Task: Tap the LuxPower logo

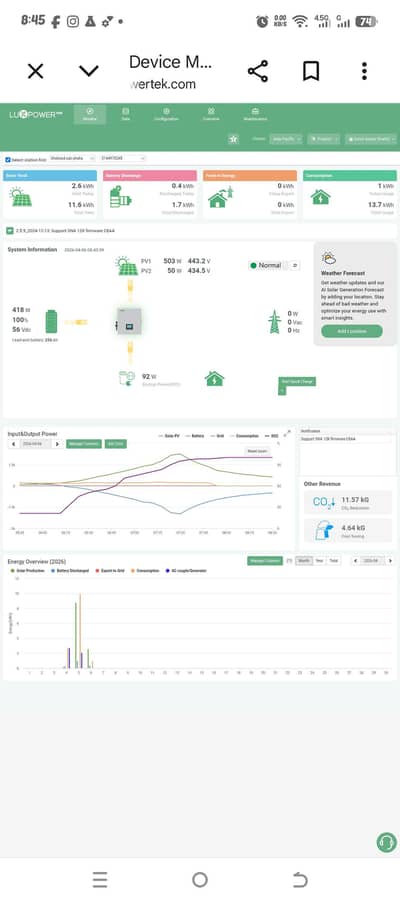Action: click(x=35, y=114)
